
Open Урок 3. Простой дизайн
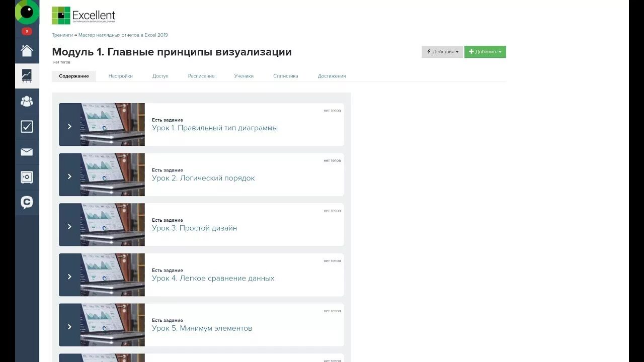coord(194,228)
